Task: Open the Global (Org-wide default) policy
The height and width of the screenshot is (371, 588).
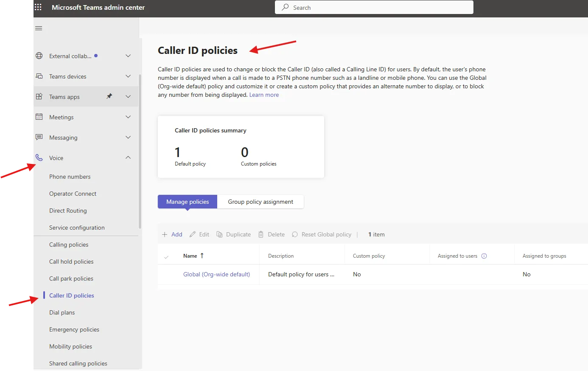Action: pyautogui.click(x=217, y=274)
